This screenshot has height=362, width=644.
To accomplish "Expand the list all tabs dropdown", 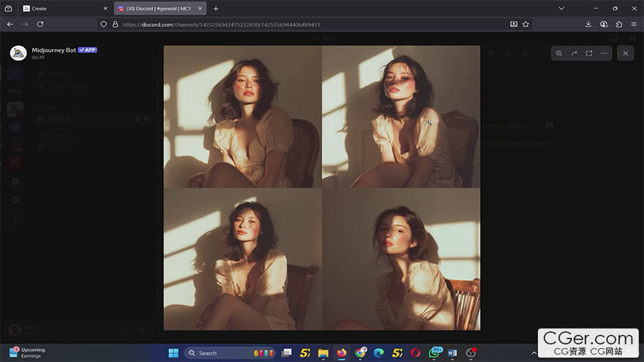I will (561, 8).
